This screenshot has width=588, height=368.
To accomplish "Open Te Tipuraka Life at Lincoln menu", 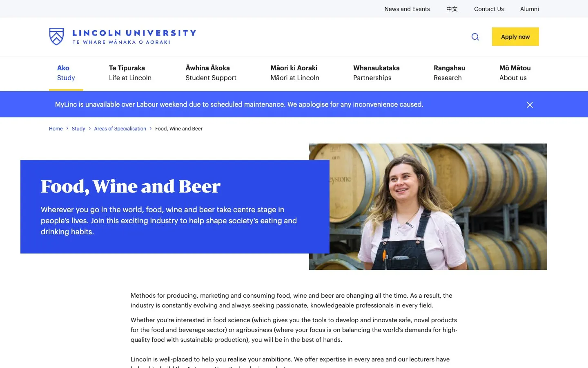I will click(130, 73).
